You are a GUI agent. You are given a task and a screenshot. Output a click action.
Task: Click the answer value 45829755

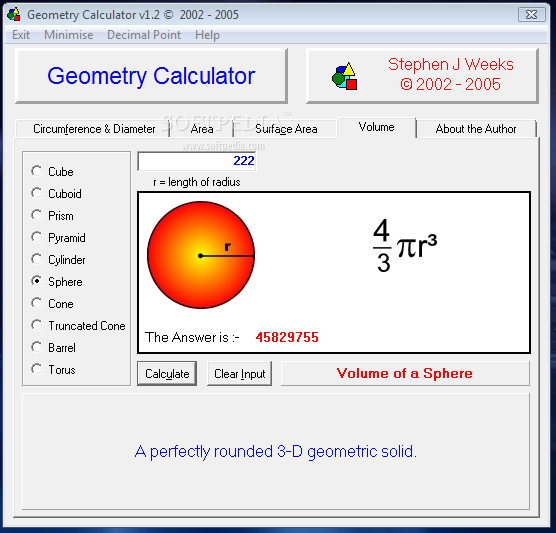[x=287, y=337]
